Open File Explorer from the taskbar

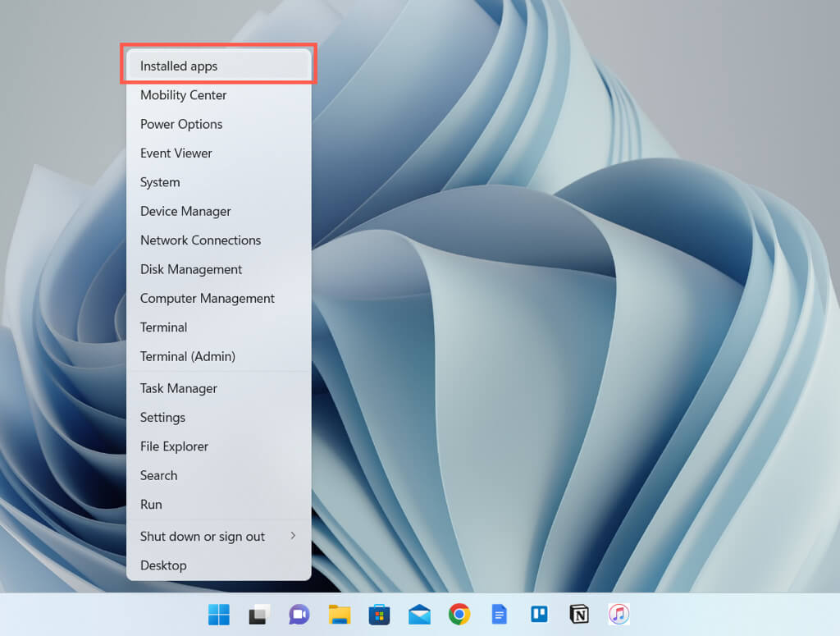pos(339,615)
